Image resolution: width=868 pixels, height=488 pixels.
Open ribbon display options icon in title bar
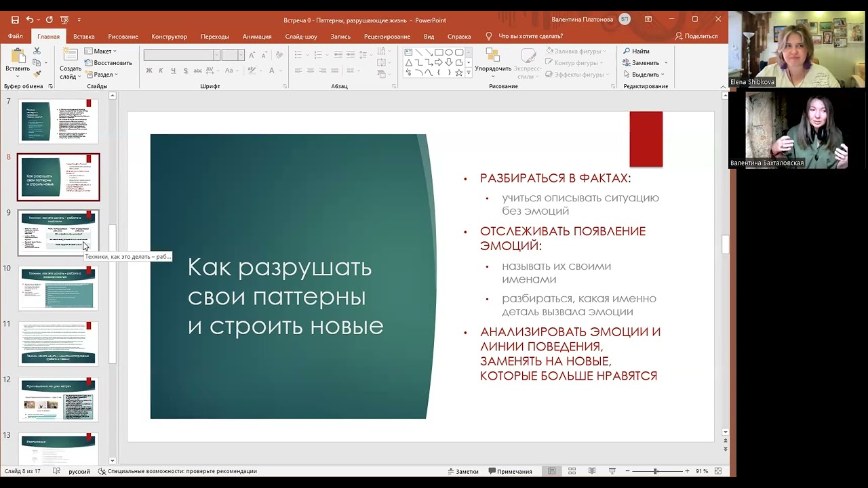(x=648, y=20)
